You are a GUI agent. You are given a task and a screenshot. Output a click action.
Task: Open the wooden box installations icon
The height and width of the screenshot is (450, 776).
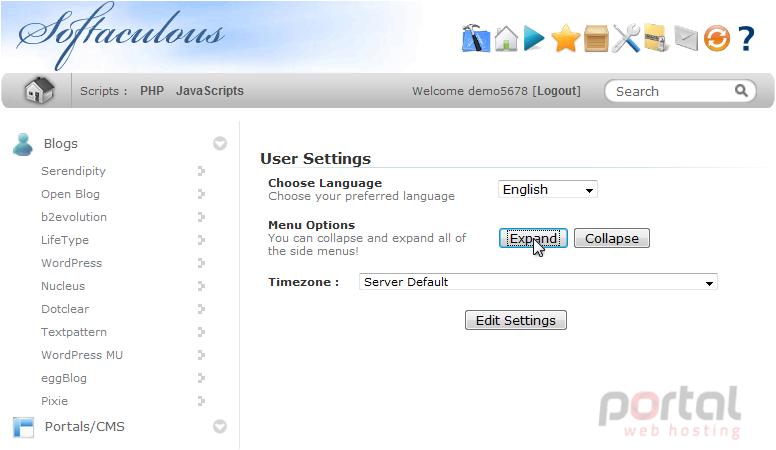596,39
